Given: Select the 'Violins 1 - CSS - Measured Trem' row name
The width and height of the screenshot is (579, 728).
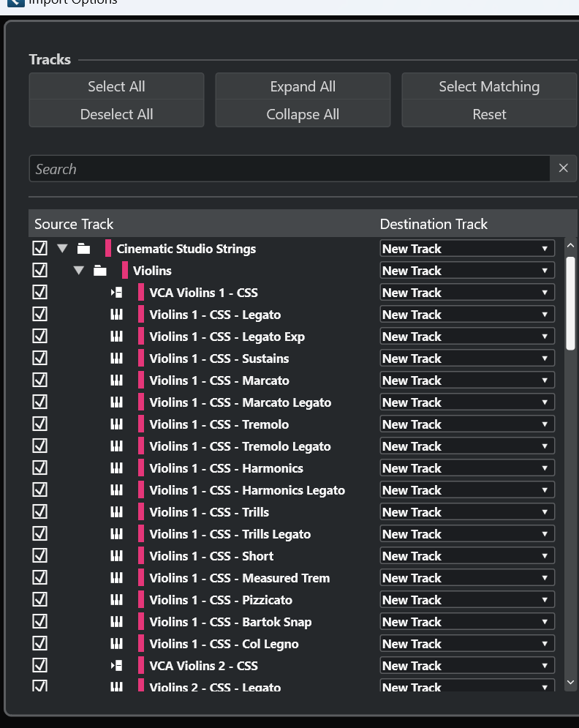Looking at the screenshot, I should 239,578.
